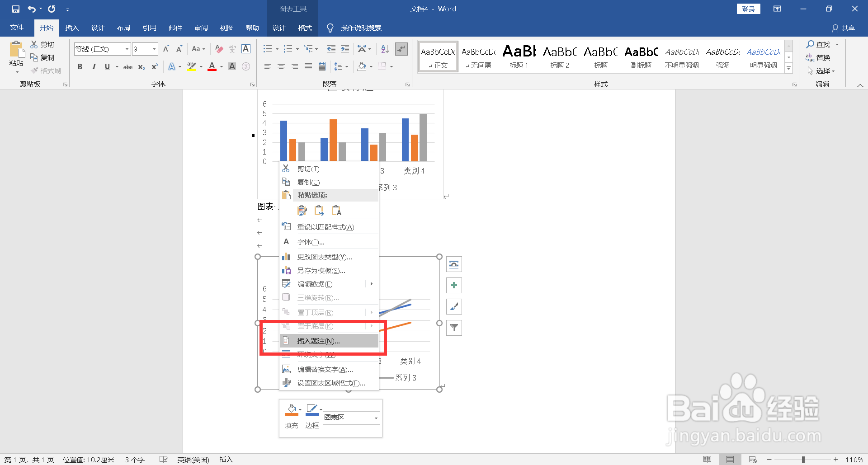868x465 pixels.
Task: Switch to Read Mode view in status bar
Action: (708, 460)
